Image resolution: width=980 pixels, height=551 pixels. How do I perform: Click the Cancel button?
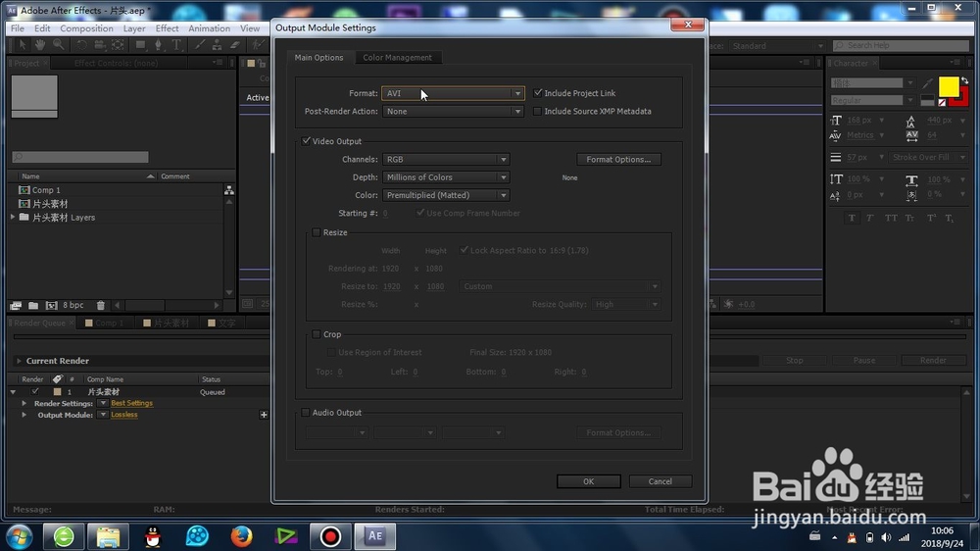pyautogui.click(x=660, y=481)
